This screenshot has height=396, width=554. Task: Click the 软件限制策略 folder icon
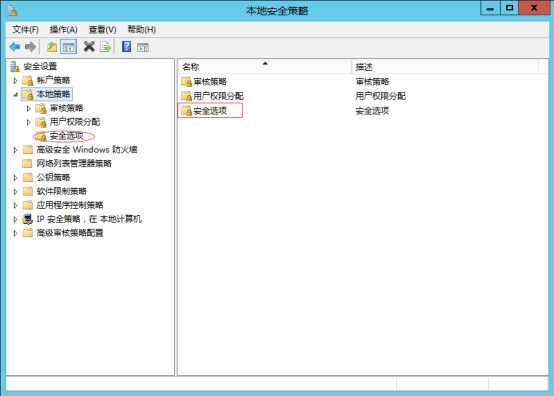point(28,191)
